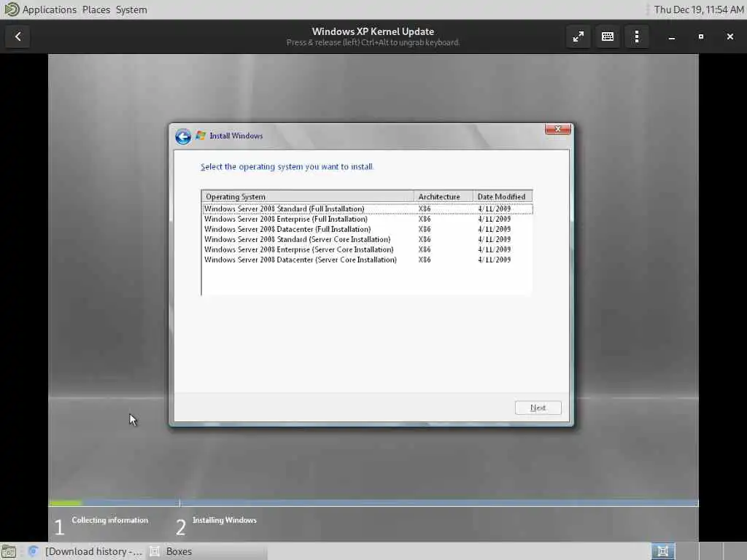Select Windows Server 2008 Enterprise (Server Core Installation)
Screen dimensions: 747x560
point(367,249)
